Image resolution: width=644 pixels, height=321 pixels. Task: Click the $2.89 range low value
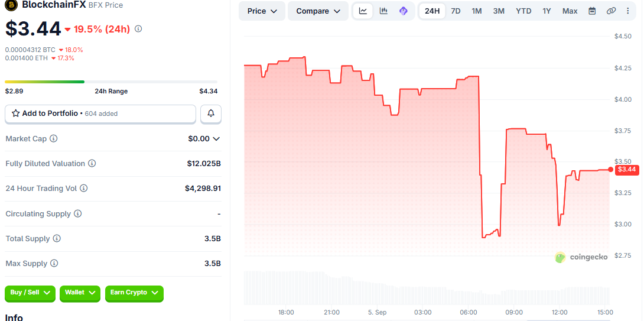[x=14, y=91]
